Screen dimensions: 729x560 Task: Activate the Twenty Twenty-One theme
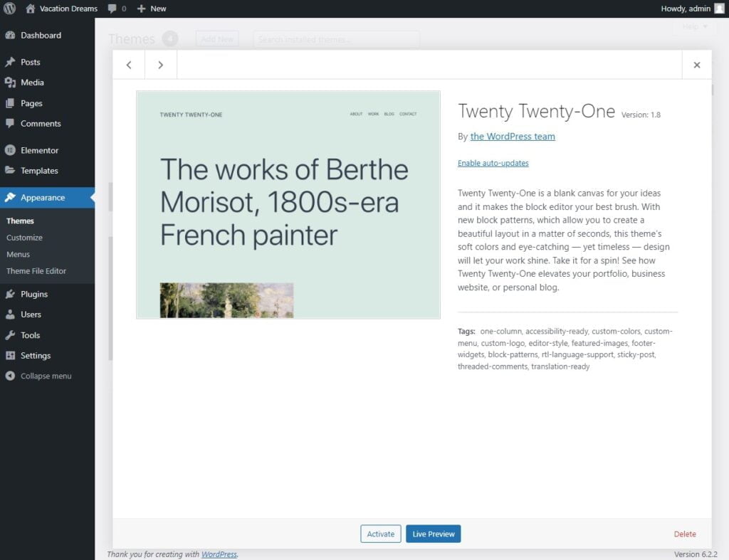click(x=380, y=534)
